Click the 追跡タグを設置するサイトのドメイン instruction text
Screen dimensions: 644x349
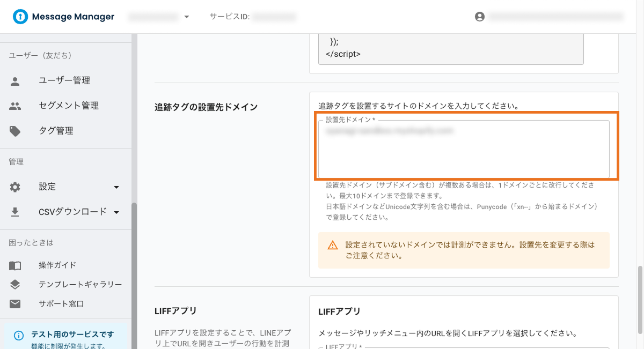[x=419, y=106]
